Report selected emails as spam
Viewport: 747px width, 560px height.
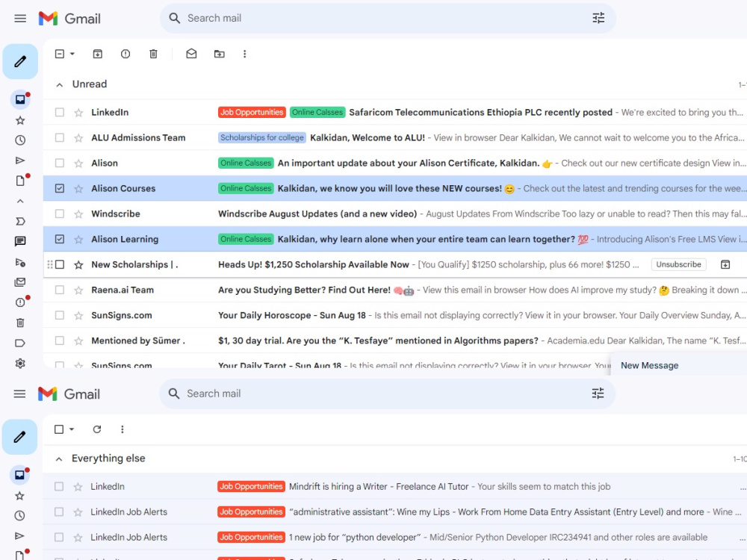coord(125,54)
